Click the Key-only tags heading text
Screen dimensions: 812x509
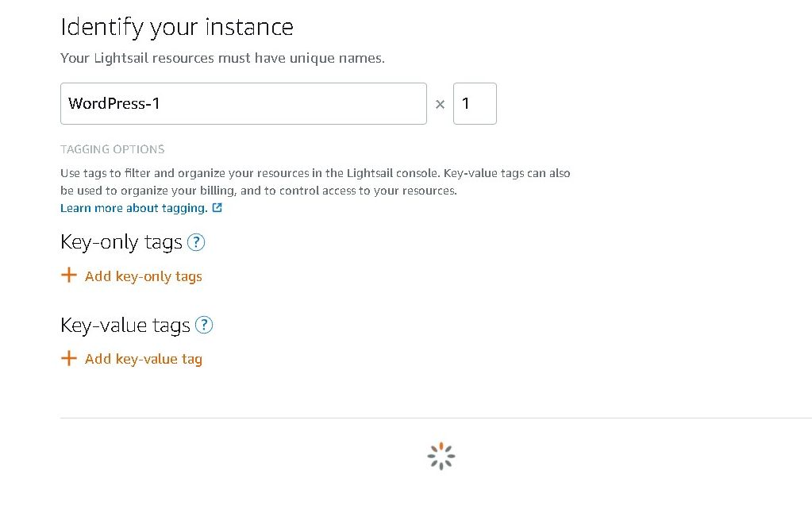[x=121, y=242]
